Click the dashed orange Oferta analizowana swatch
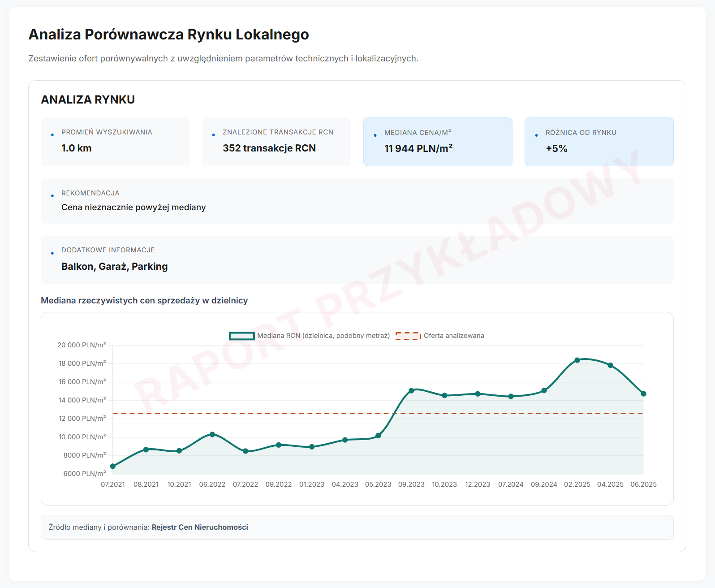The width and height of the screenshot is (715, 588). pos(408,336)
